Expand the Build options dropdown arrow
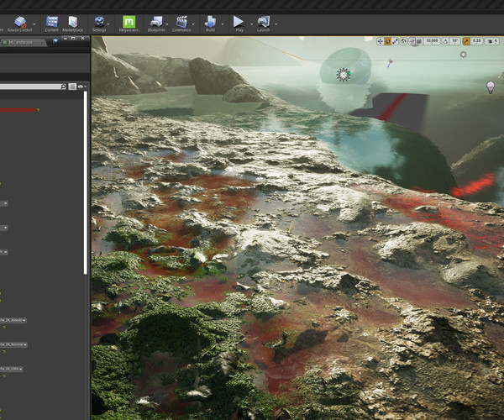This screenshot has width=504, height=420. point(223,24)
